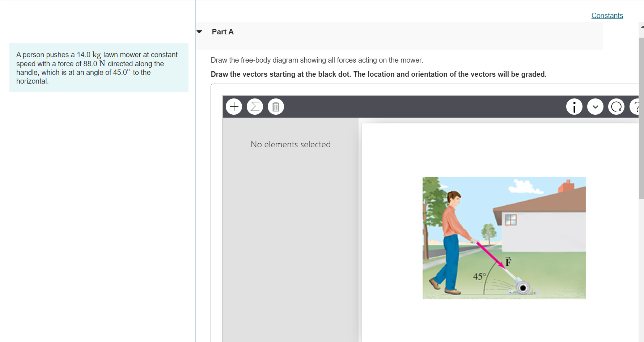Screen dimensions: 644x342
Task: Expand the down-arrow menu near the info icon
Action: click(x=595, y=106)
